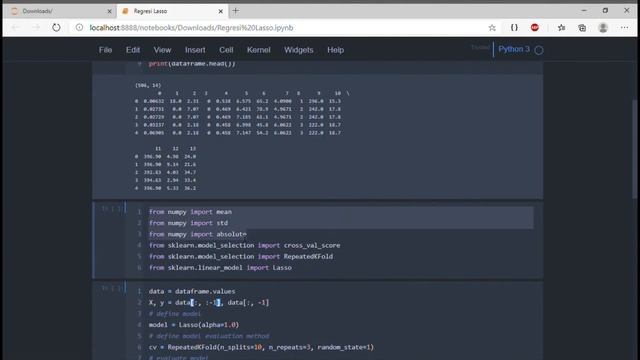
Task: Open the Collections icon
Action: (x=582, y=28)
